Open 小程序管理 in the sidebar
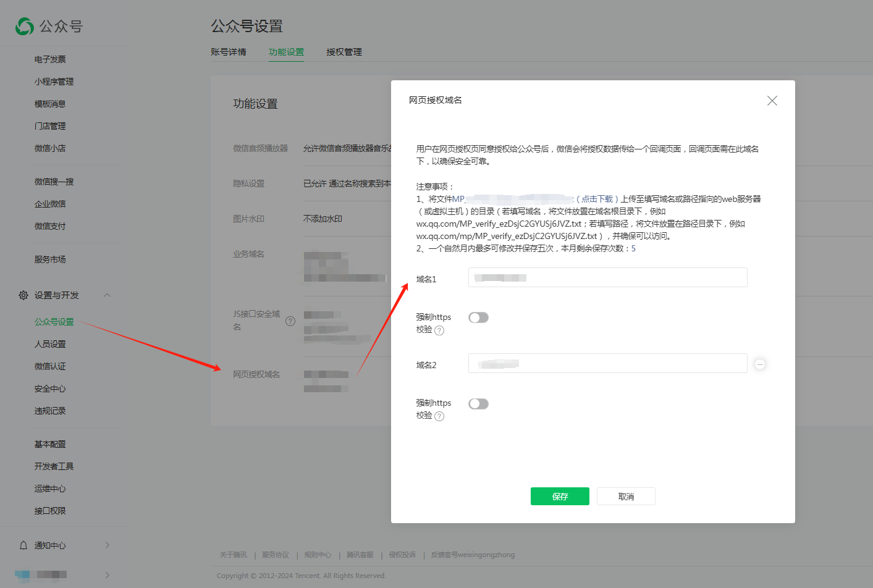The image size is (873, 588). (x=54, y=82)
